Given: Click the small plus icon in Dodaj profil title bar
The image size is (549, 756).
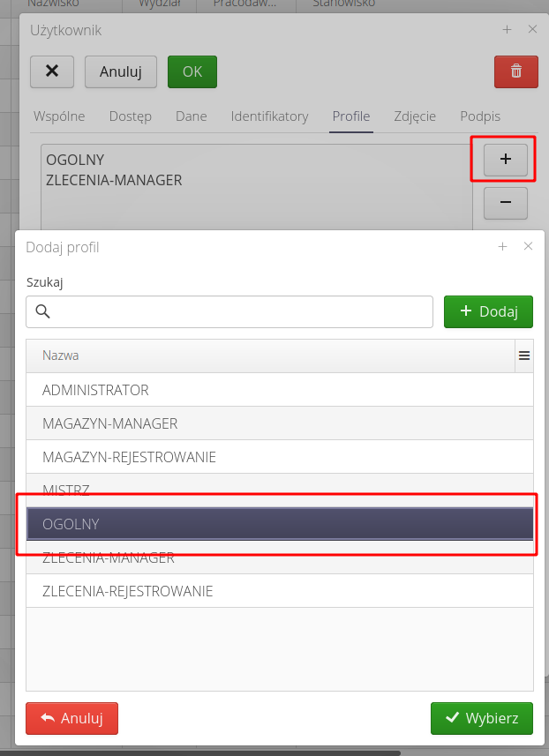Looking at the screenshot, I should pos(503,247).
